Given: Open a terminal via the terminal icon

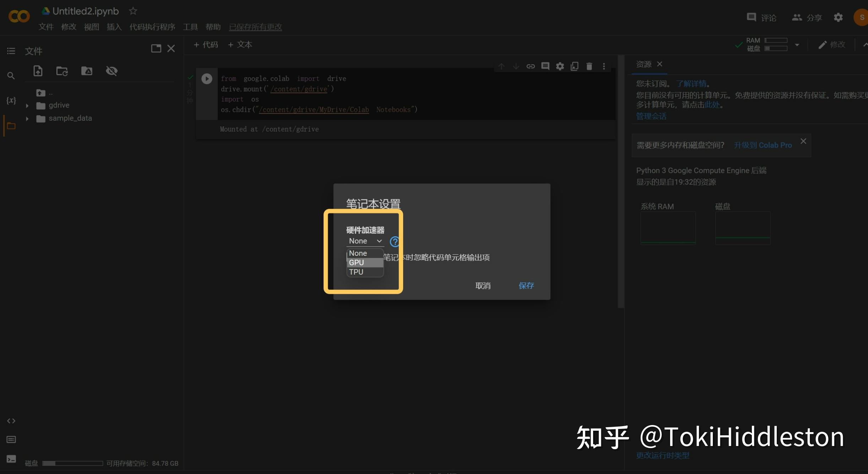Looking at the screenshot, I should (x=11, y=459).
